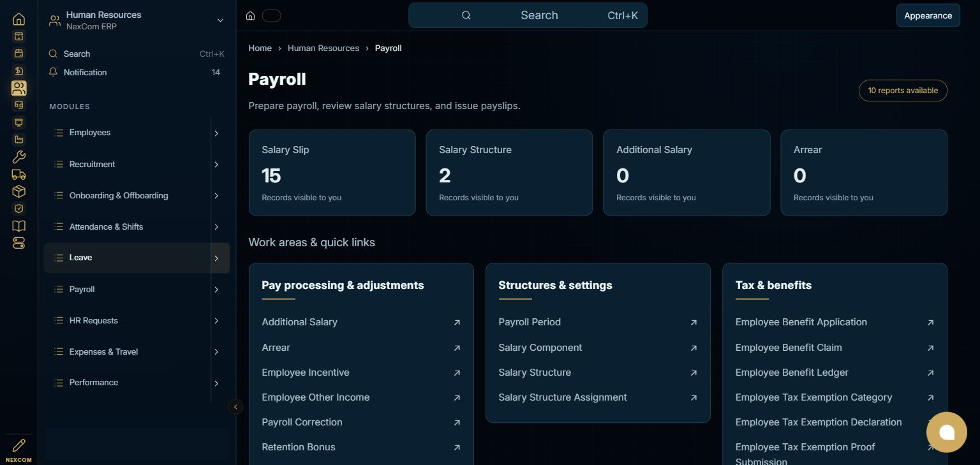
Task: Go to Human Resources in the breadcrumb
Action: pos(323,48)
